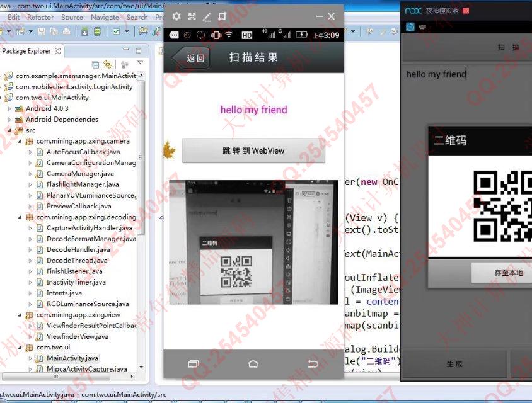The image size is (532, 403).
Task: Maximize the Package Explorer view
Action: click(139, 50)
